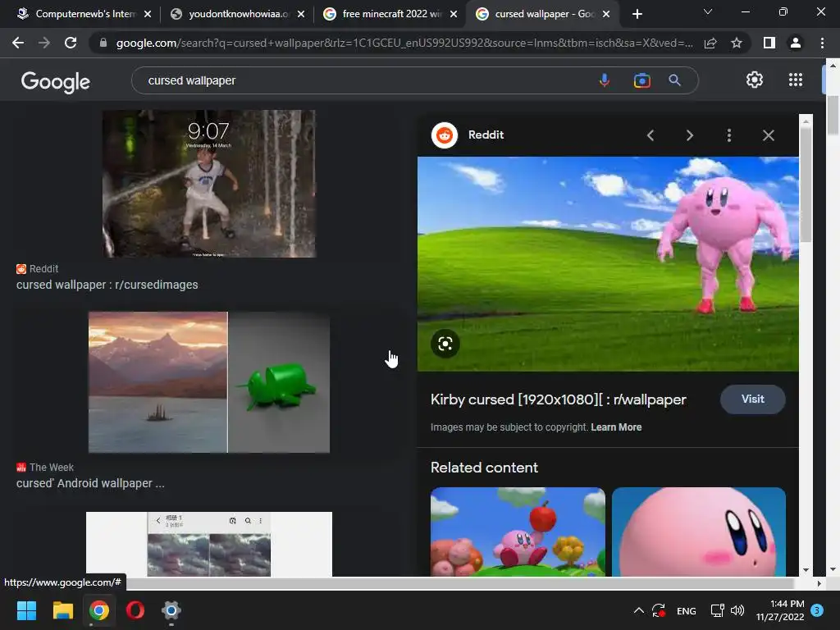Click the Reddit logo in the preview panel

(x=444, y=135)
